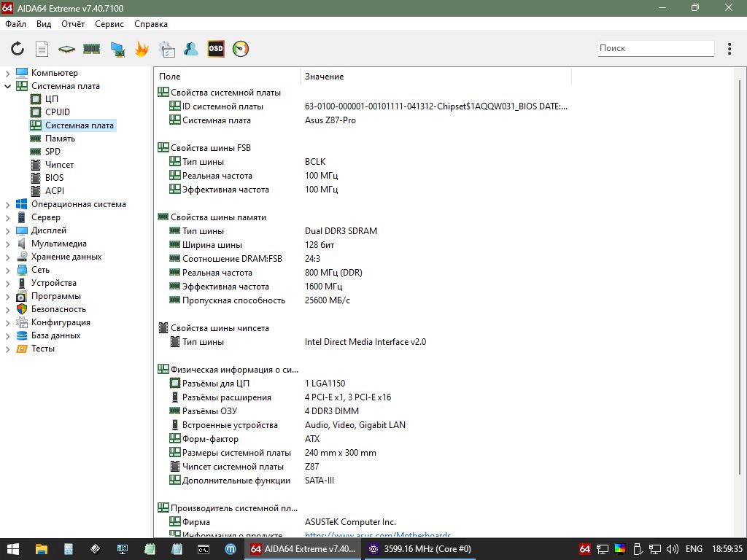Select Конфигурация in the tree
This screenshot has width=747, height=560.
pos(61,322)
